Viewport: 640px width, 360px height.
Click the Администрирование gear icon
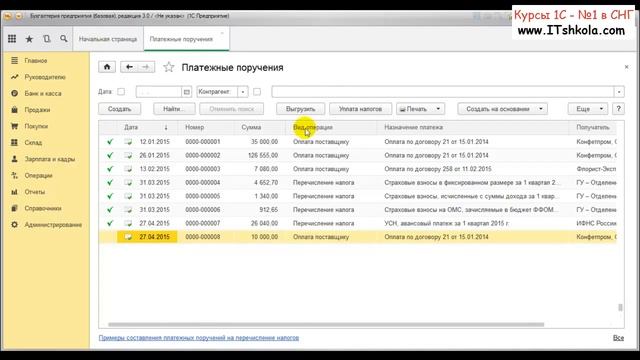click(x=15, y=224)
